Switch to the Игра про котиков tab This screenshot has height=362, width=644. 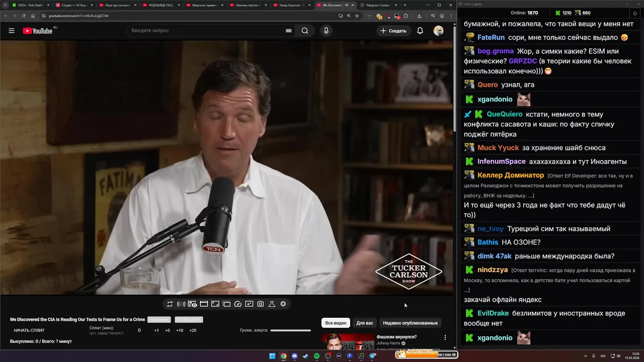tap(117, 5)
